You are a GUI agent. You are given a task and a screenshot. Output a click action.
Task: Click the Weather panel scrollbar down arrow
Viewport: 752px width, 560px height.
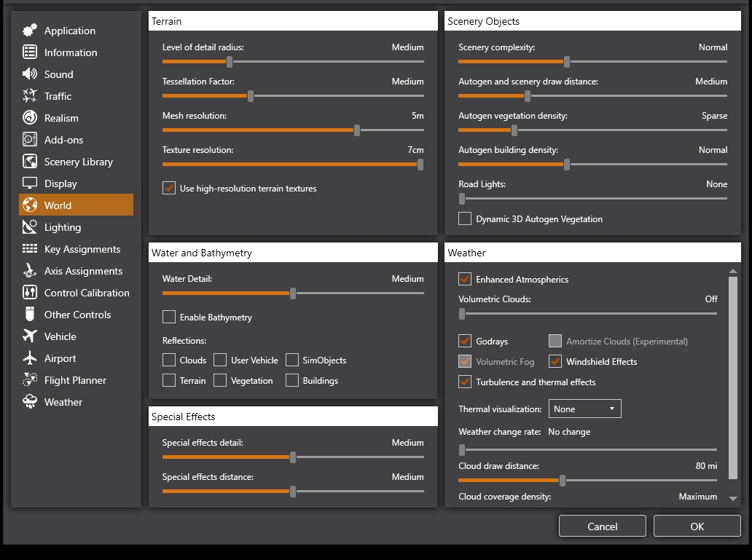coord(733,498)
